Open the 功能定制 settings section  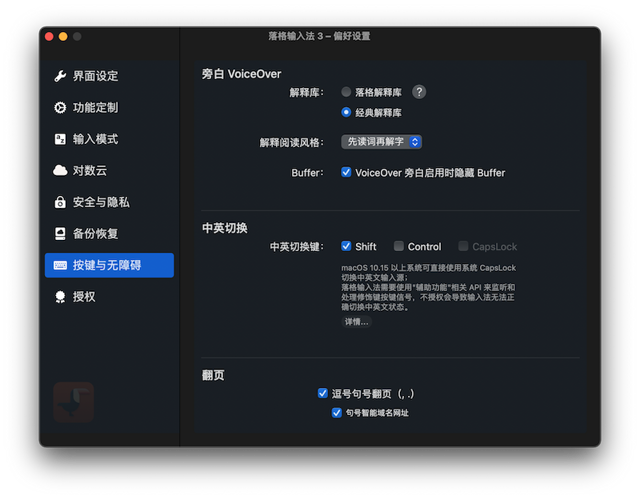pos(109,107)
